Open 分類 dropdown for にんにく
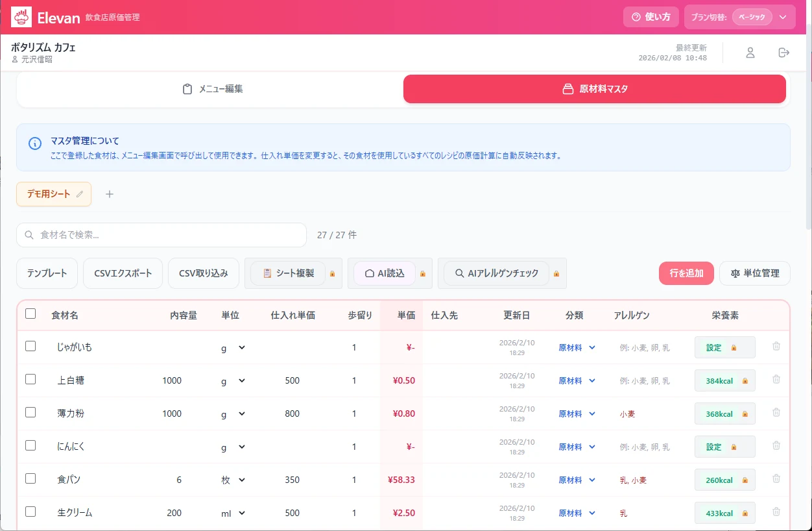Screen dimensions: 812x531 [577, 447]
